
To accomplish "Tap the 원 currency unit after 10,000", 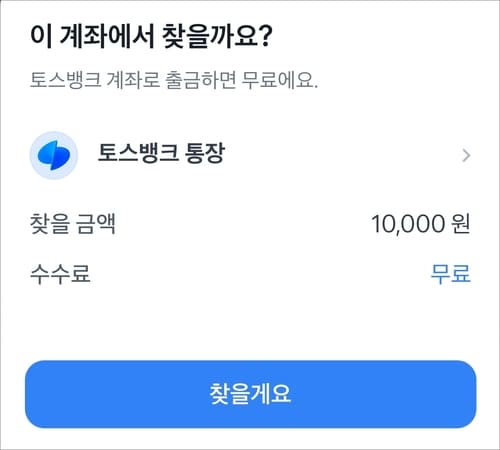I will (x=461, y=224).
